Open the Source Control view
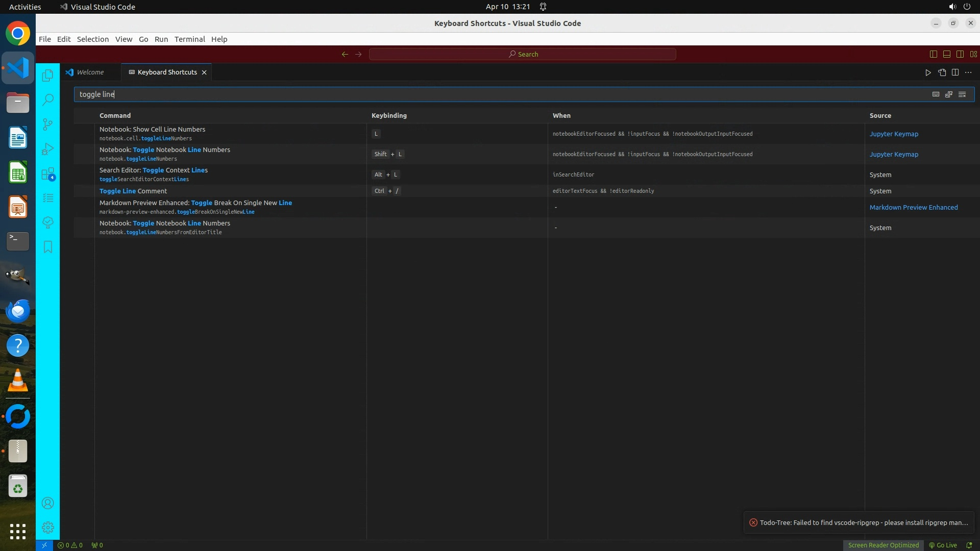The image size is (980, 551). [47, 124]
